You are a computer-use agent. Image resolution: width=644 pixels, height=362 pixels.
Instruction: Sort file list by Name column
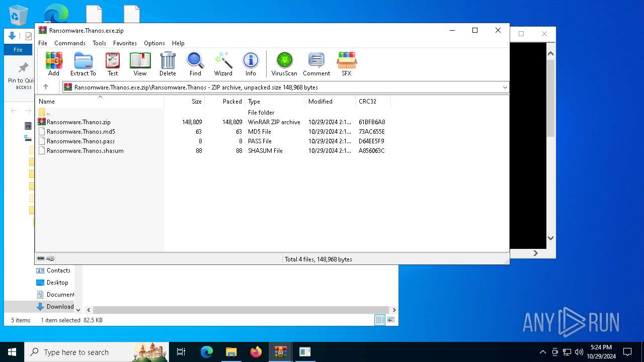[x=100, y=102]
